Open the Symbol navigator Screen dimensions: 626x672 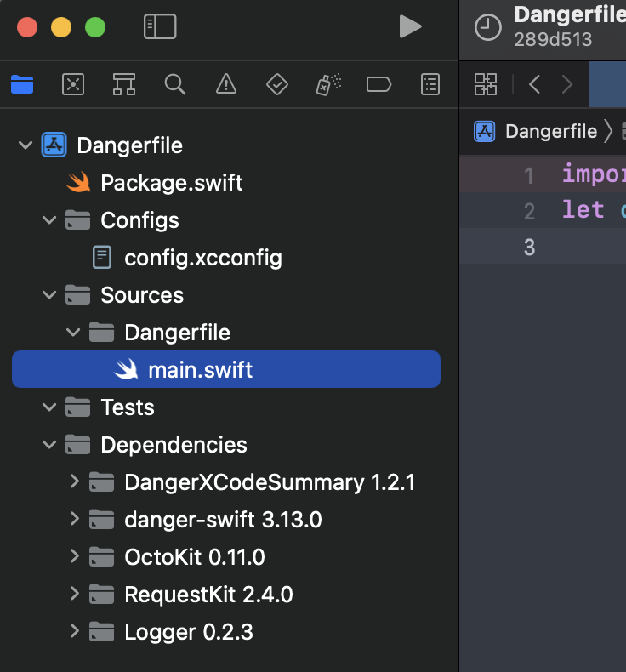click(x=124, y=84)
